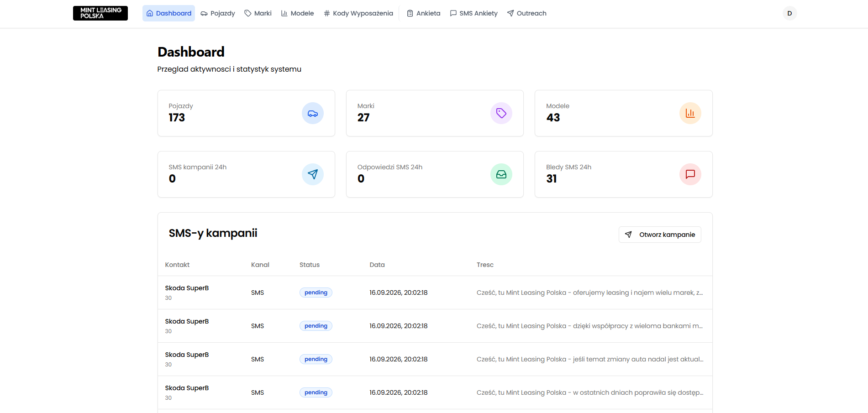This screenshot has width=868, height=413.
Task: Open the user avatar D menu
Action: pyautogui.click(x=789, y=13)
